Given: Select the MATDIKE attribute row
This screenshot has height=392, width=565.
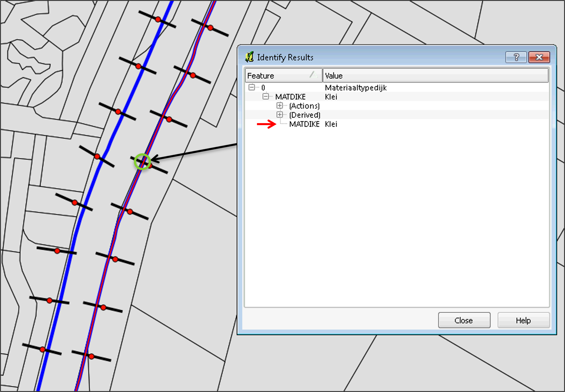Looking at the screenshot, I should [x=304, y=124].
